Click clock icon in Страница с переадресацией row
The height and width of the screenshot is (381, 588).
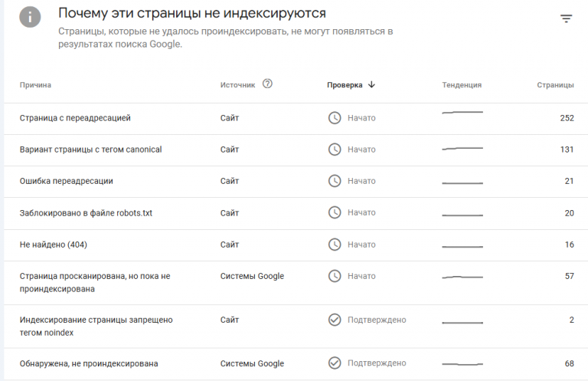(335, 118)
